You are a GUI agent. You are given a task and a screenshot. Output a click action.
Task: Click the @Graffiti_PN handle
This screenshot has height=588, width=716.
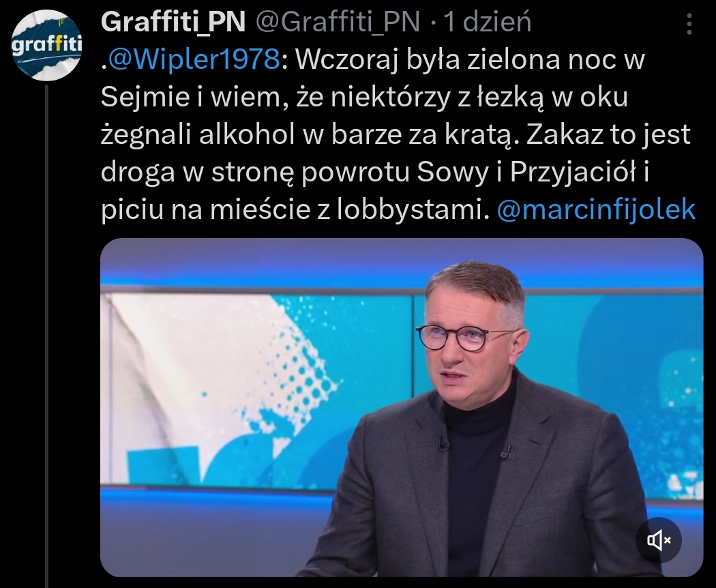coord(338,21)
